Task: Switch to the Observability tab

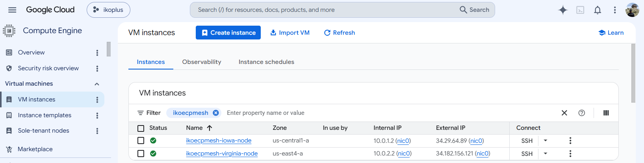Action: pos(202,62)
